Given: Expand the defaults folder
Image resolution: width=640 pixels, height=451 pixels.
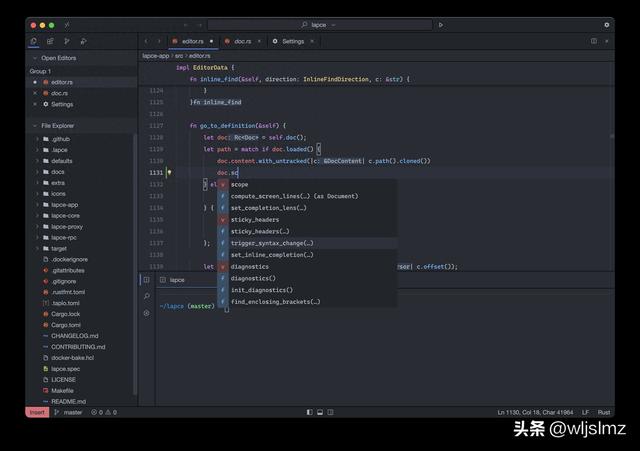Looking at the screenshot, I should [x=37, y=161].
